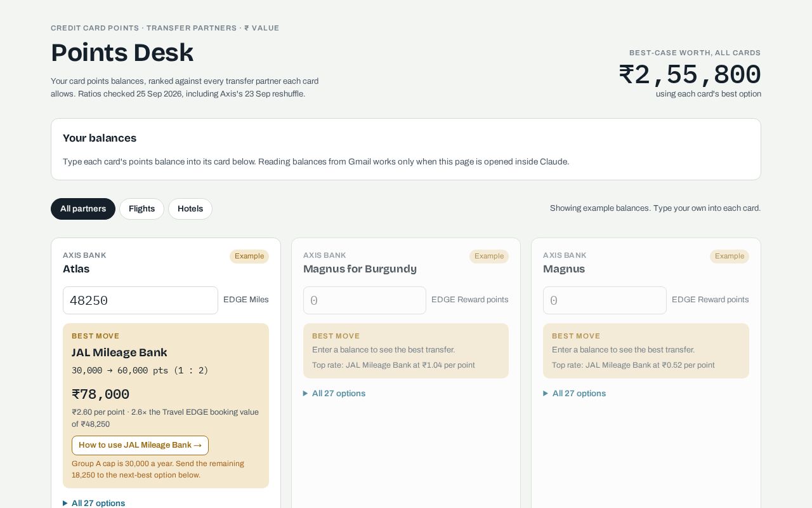Click the Magnus for Burgundy card title
The image size is (812, 508).
click(360, 269)
